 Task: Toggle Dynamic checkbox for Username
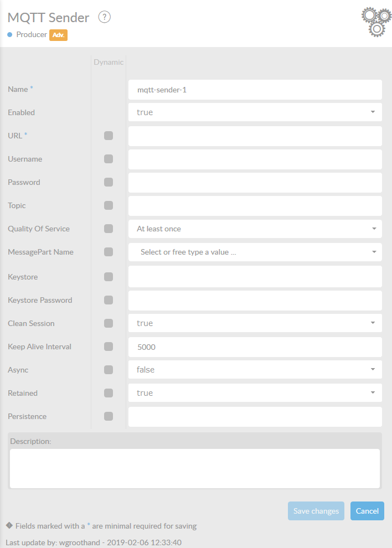(109, 159)
